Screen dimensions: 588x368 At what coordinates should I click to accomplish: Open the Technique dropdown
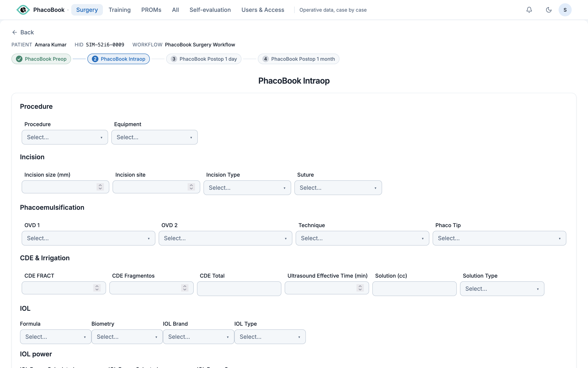pos(362,238)
